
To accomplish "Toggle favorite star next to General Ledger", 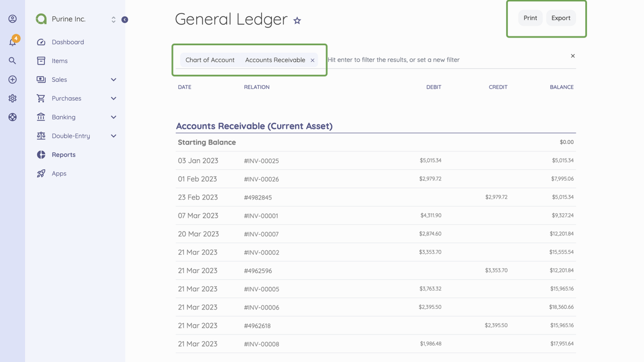I will coord(297,20).
